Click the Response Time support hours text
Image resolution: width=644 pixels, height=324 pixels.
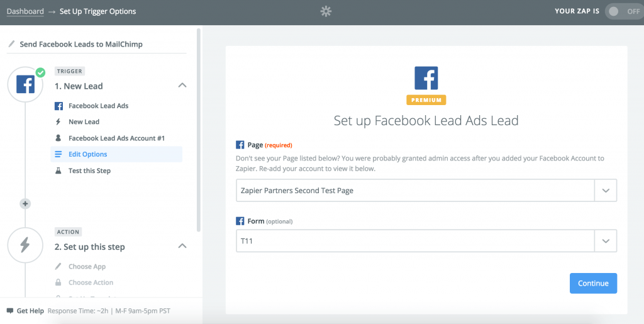tap(109, 311)
